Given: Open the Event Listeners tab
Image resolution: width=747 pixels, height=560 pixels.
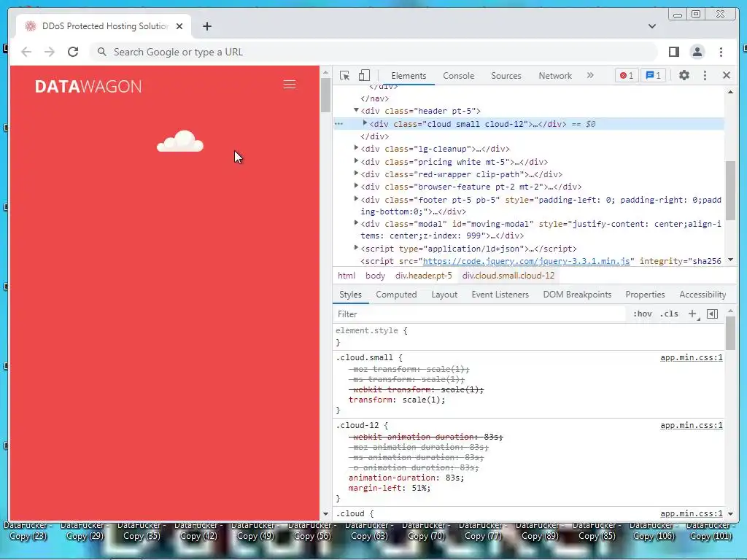Looking at the screenshot, I should pos(500,295).
